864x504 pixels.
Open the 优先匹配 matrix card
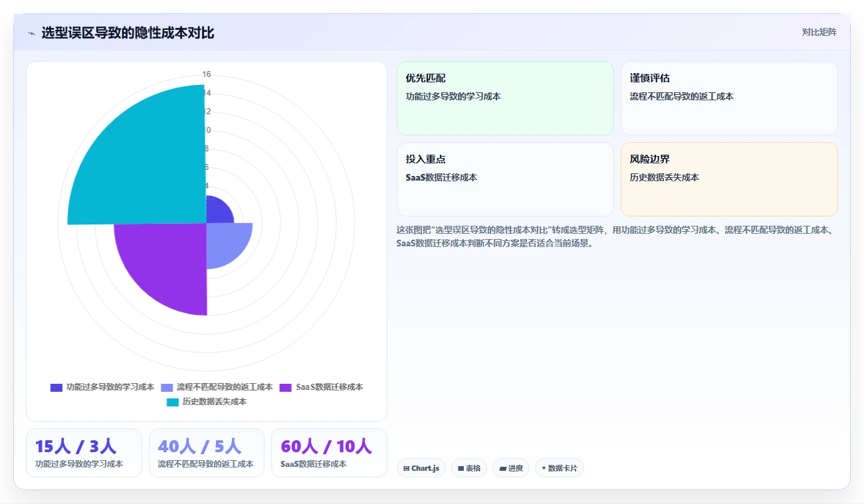pos(505,98)
